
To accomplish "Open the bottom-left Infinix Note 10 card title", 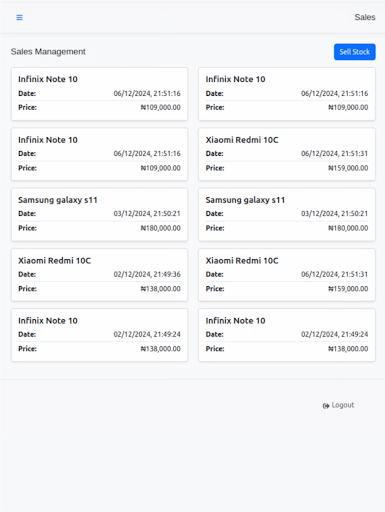I will point(48,321).
